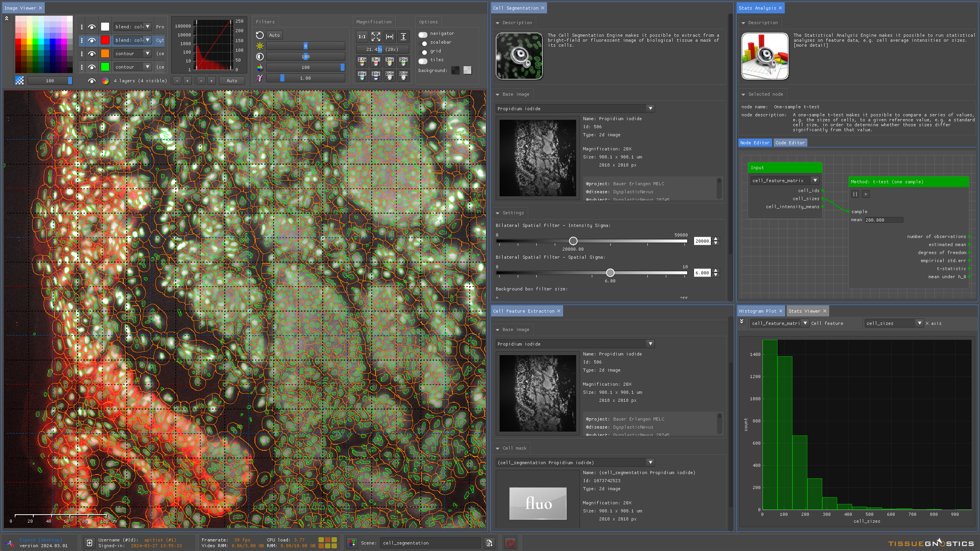
Task: Select the 10x objective magnification icon
Action: pyautogui.click(x=389, y=61)
